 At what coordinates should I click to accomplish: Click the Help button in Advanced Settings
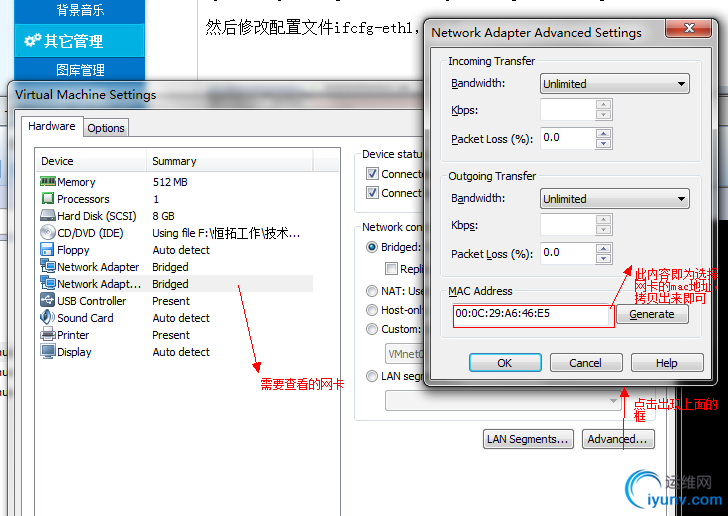(x=667, y=363)
